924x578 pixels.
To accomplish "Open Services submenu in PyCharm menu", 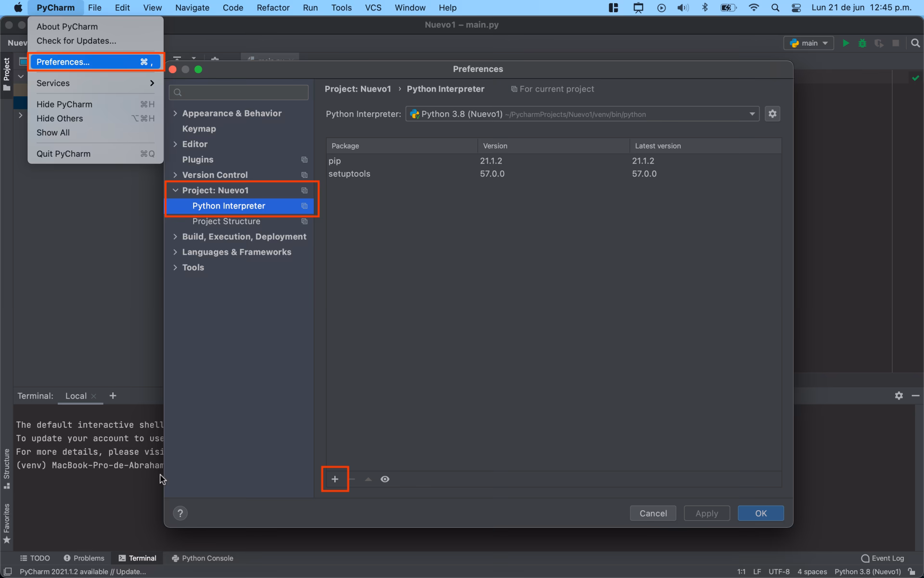I will pos(95,83).
